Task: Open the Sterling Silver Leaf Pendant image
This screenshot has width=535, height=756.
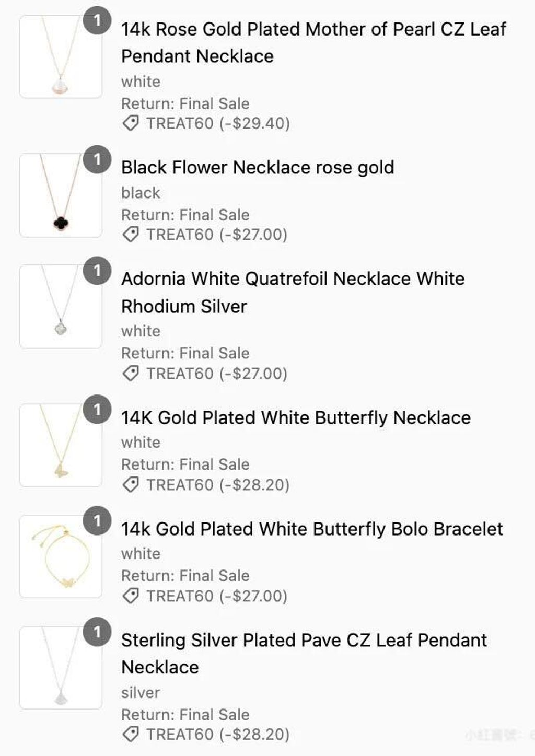Action: tap(60, 668)
